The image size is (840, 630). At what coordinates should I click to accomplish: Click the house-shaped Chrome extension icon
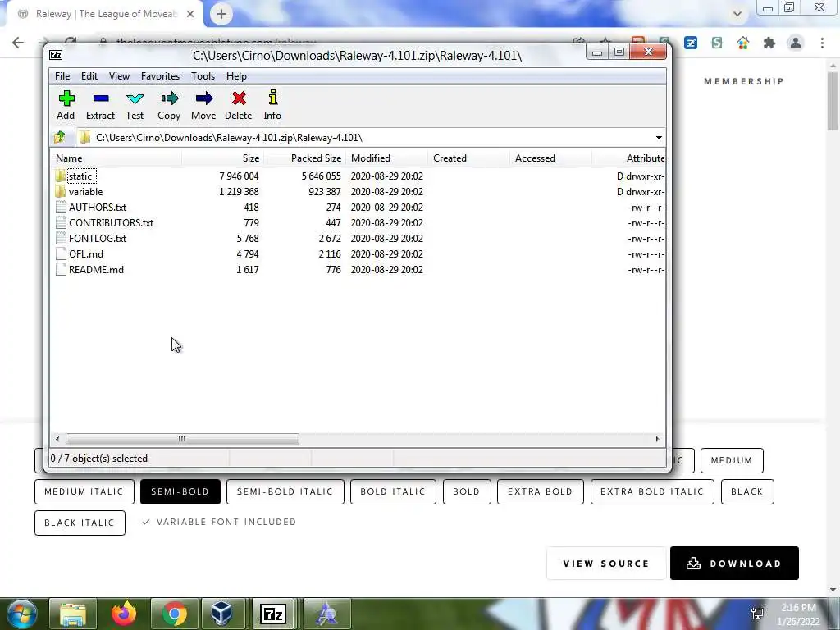[x=743, y=43]
